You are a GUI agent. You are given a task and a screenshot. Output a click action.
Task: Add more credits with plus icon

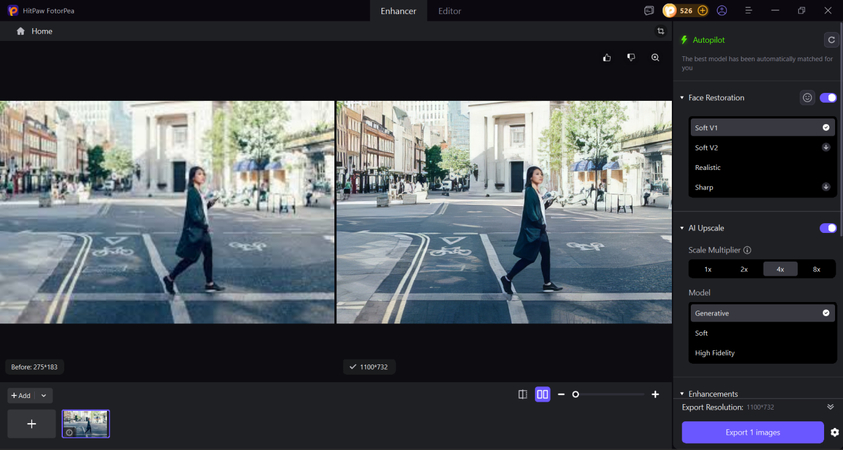pyautogui.click(x=702, y=10)
